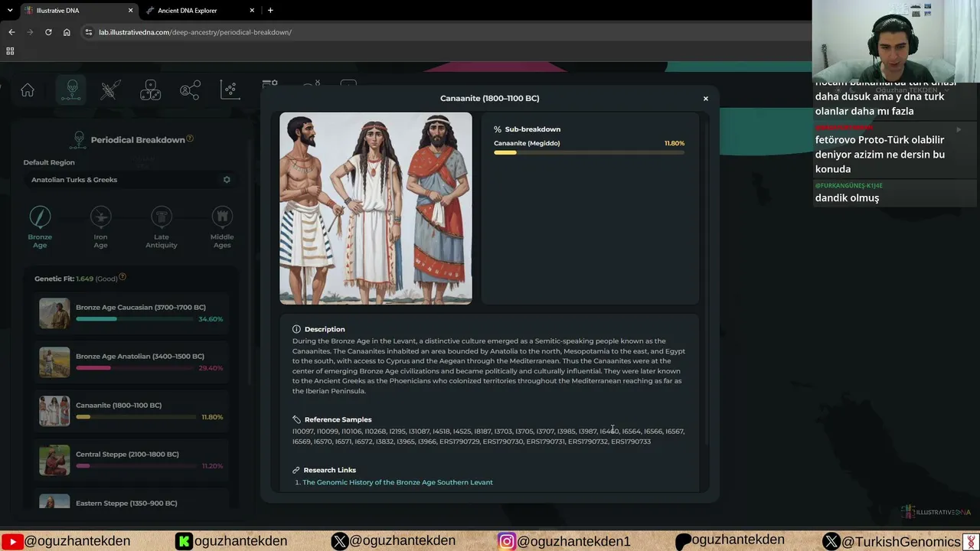Viewport: 980px width, 551px height.
Task: Click Canaanite (Megiddo) sub-breakdown label
Action: [x=527, y=143]
